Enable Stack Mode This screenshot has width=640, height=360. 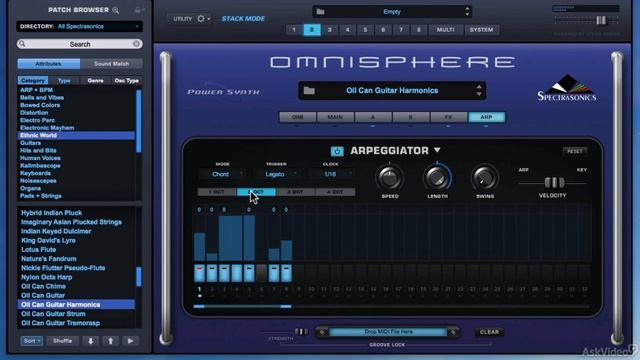click(x=243, y=19)
